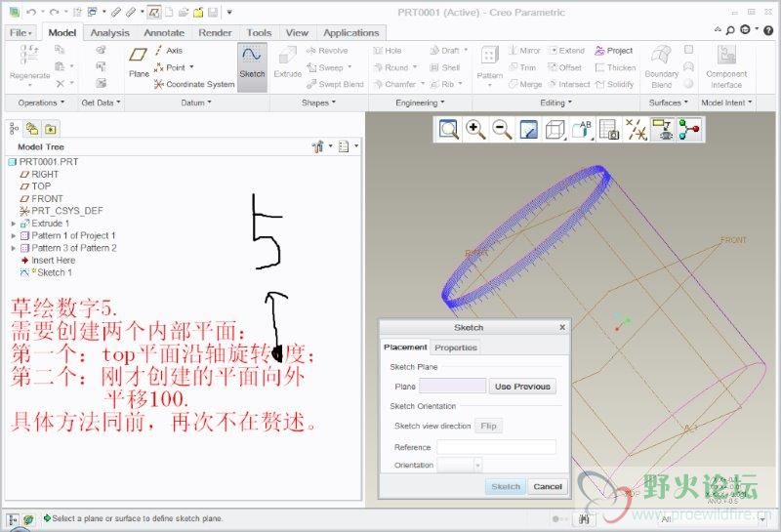Screen dimensions: 781x532
Task: Expand Pattern 1 of Project 1
Action: [14, 235]
